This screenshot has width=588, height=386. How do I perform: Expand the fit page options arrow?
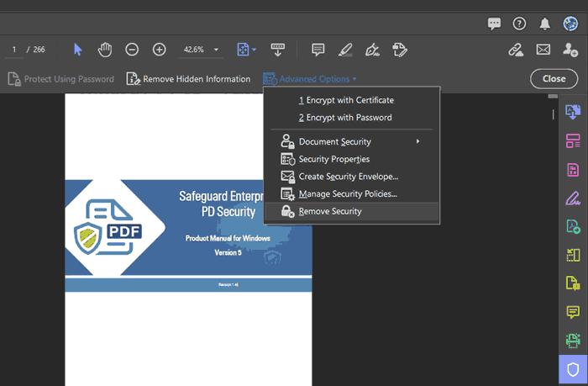click(255, 50)
